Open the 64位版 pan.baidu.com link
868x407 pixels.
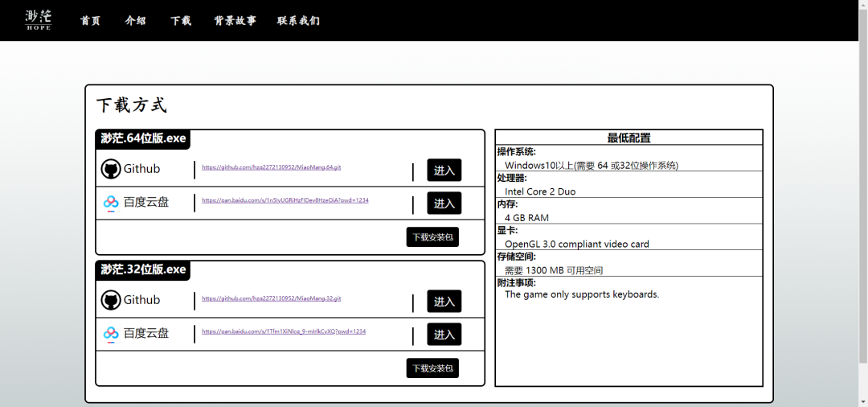(x=285, y=200)
